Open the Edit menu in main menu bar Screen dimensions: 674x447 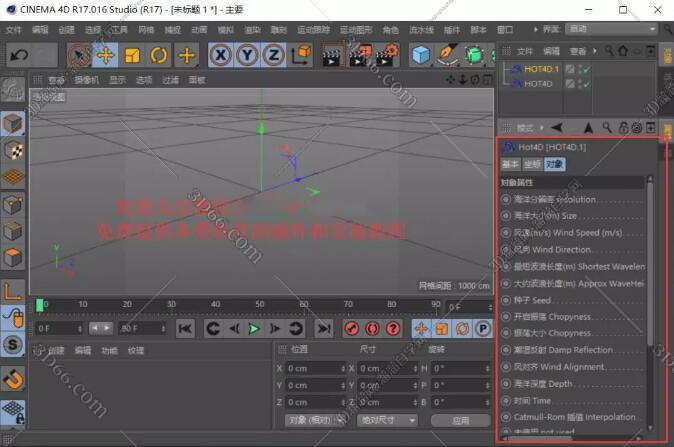pyautogui.click(x=40, y=30)
